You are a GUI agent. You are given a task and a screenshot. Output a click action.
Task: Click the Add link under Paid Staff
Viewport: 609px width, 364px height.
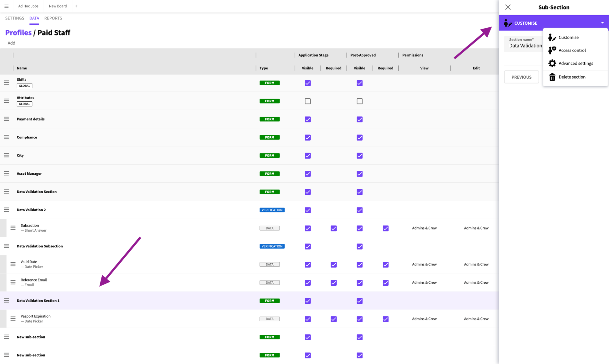(x=11, y=43)
